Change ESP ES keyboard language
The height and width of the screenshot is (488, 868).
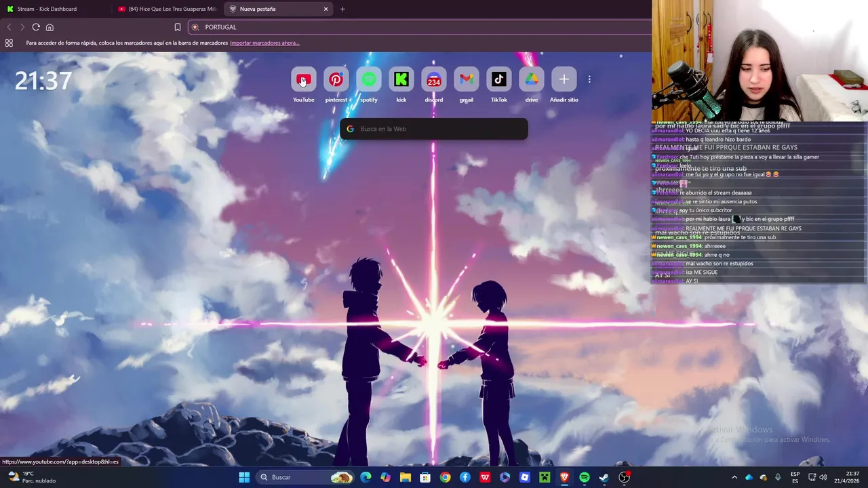pyautogui.click(x=795, y=477)
